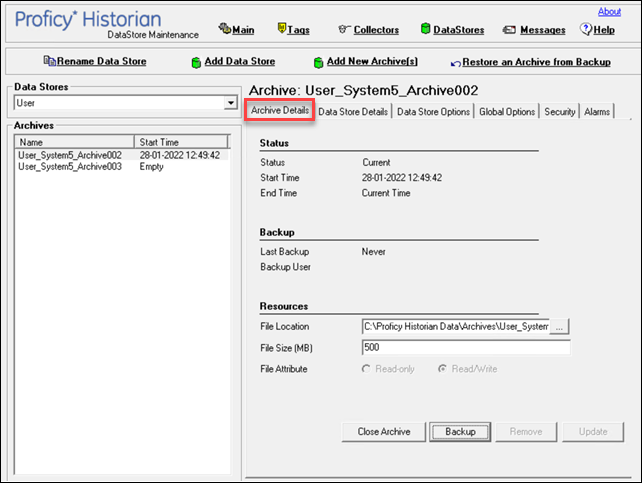Image resolution: width=642 pixels, height=483 pixels.
Task: Click the Tags icon
Action: point(282,28)
